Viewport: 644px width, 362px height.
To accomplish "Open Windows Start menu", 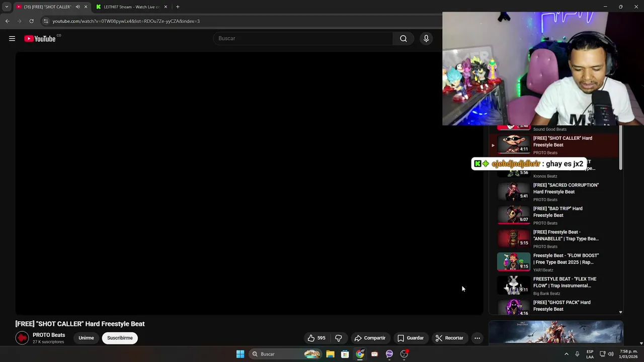I will 240,354.
